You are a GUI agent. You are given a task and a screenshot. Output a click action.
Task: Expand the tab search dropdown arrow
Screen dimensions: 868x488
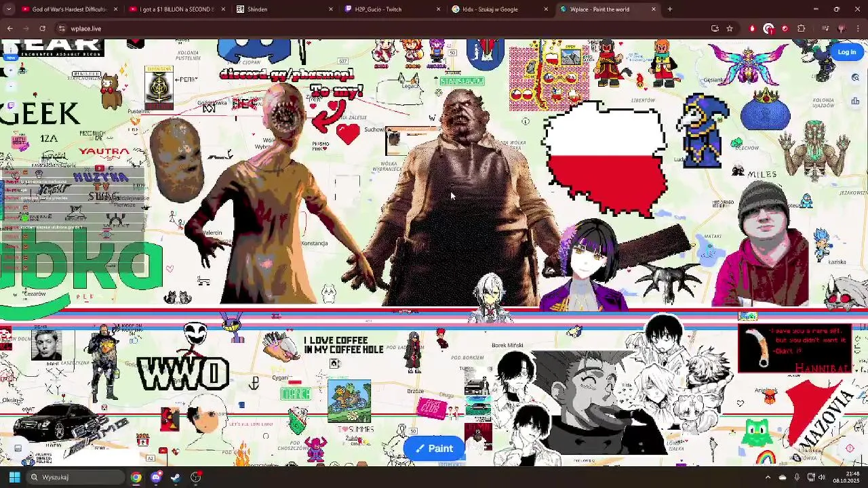pos(9,9)
